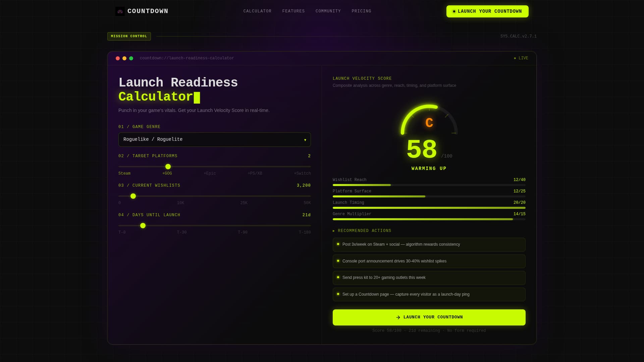Click the +Switch platform label

(x=302, y=173)
